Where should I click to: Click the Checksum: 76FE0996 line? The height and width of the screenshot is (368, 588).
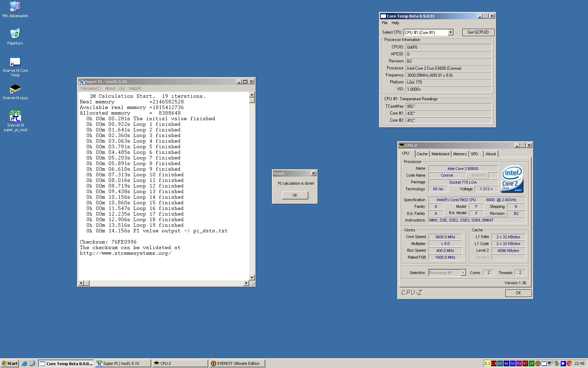pyautogui.click(x=108, y=242)
